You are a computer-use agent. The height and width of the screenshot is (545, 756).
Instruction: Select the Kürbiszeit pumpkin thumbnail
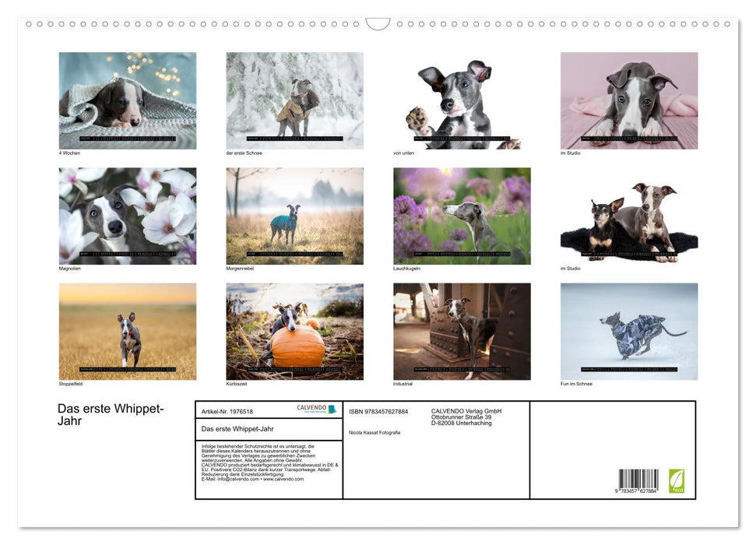pyautogui.click(x=294, y=331)
